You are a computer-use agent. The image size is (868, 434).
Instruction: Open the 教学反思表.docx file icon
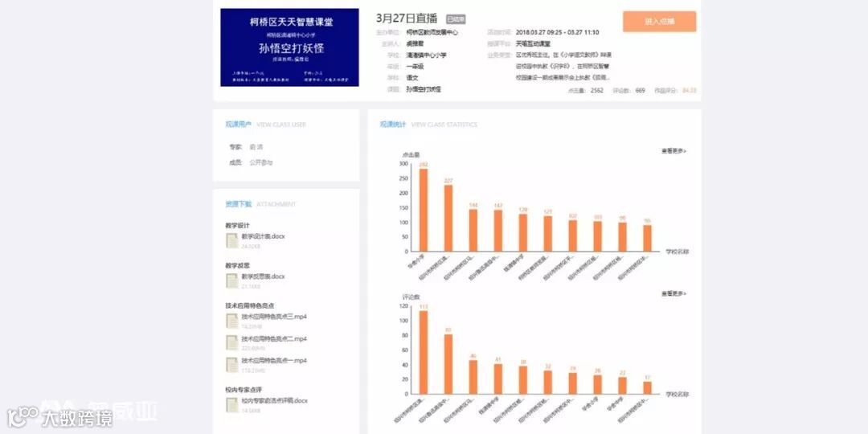(232, 280)
